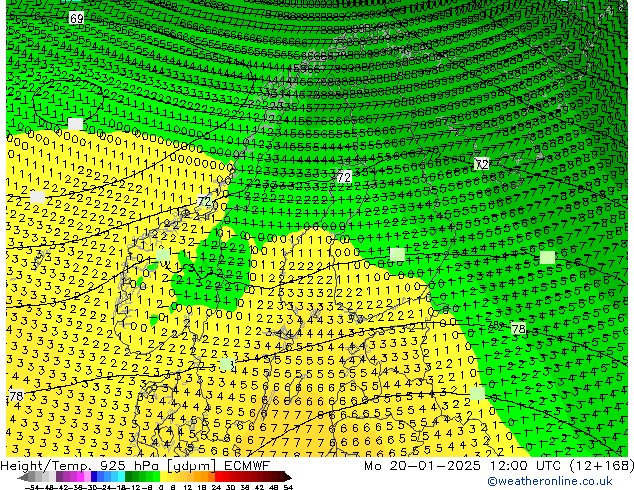Click the blue segments of the color scale
This screenshot has width=634, height=490.
click(108, 477)
